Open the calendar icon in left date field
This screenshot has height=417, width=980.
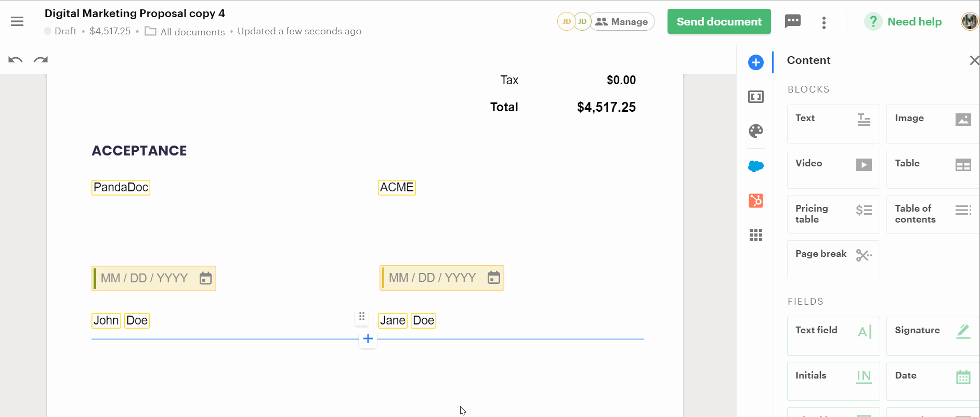(x=206, y=278)
